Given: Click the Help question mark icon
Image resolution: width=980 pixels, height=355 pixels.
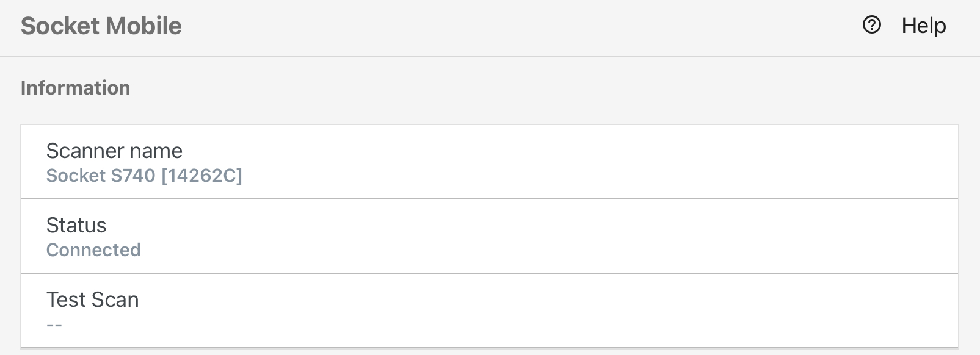Looking at the screenshot, I should pos(871,25).
